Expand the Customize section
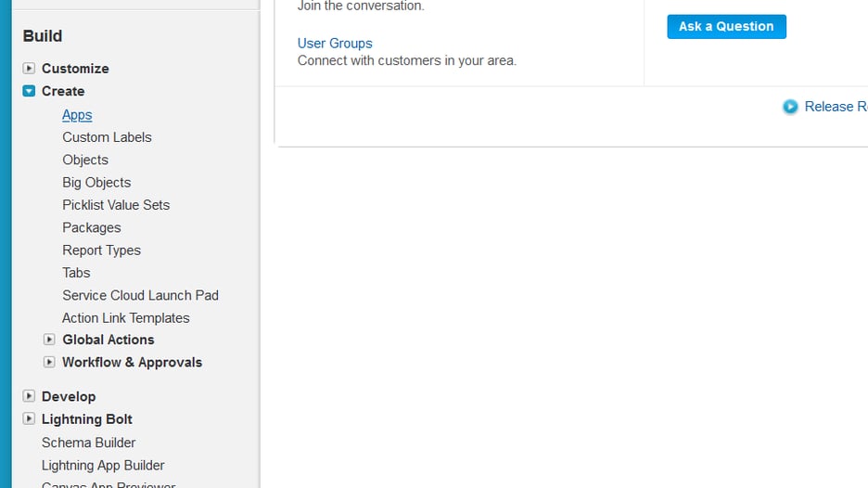Screen dimensions: 868x488 [x=30, y=69]
